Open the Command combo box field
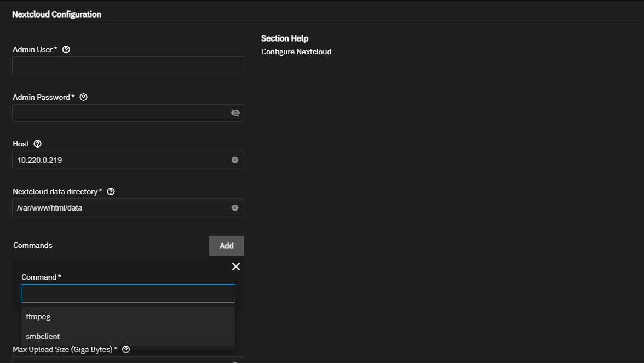Viewport: 644px width, 363px height. tap(128, 293)
